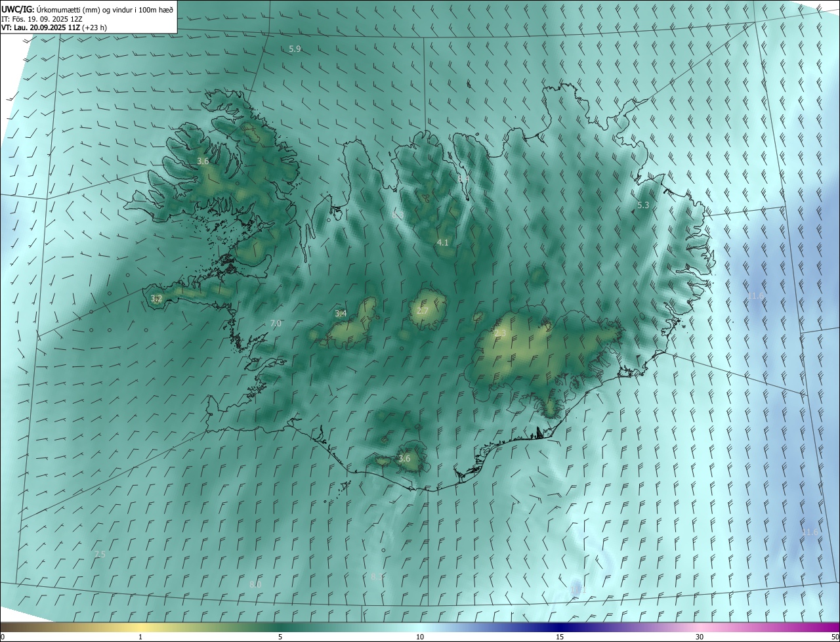
Task: Select the IT: Fös. 19. 09. 2025 12Z line
Action: click(x=42, y=18)
